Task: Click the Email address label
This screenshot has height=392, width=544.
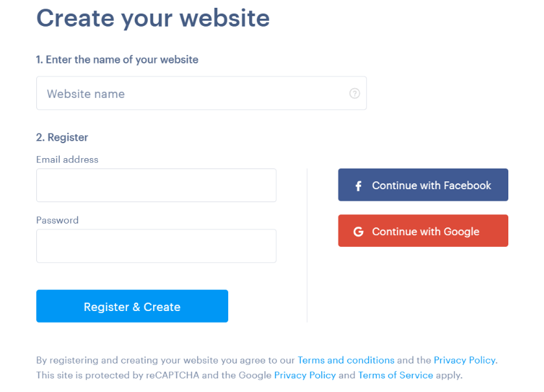Action: tap(67, 159)
